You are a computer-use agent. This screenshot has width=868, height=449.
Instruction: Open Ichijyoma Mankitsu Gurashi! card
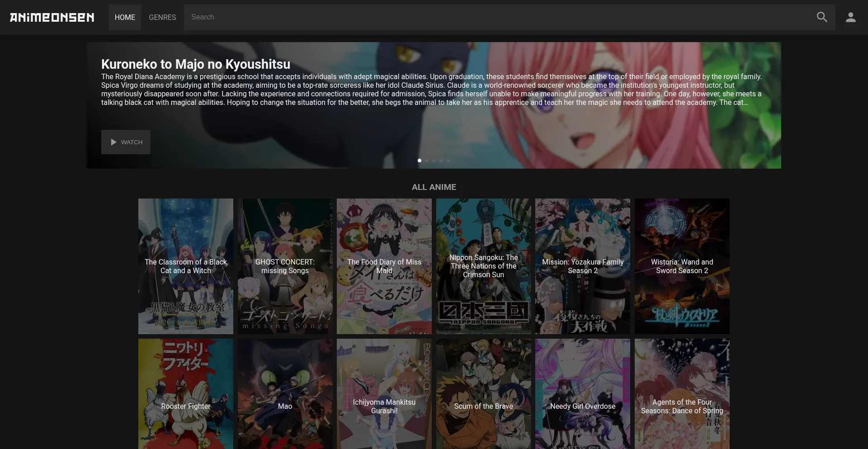[384, 394]
